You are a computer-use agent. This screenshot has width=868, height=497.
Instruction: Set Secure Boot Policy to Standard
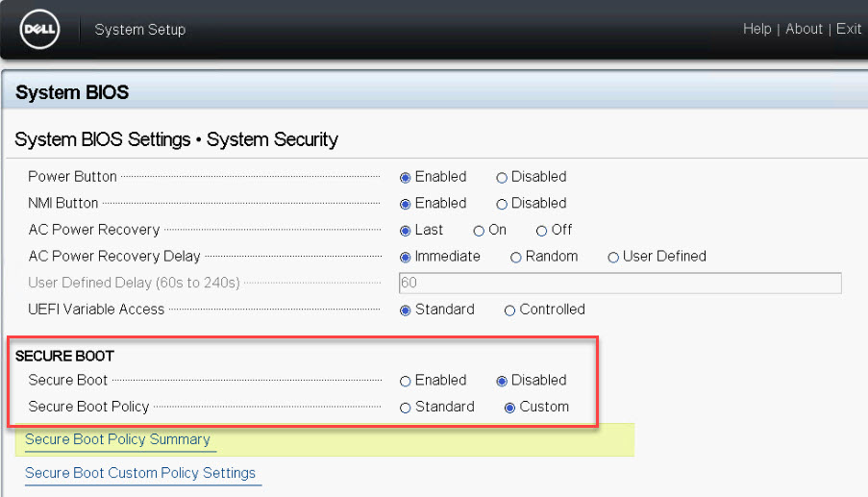(406, 408)
